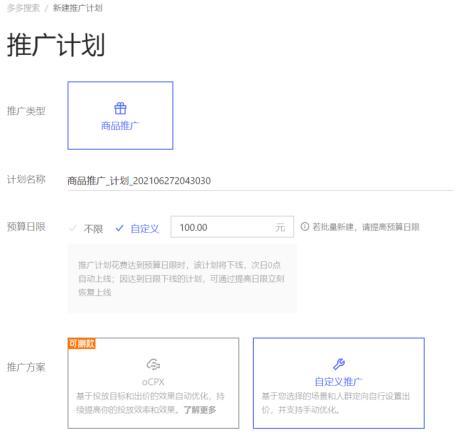Click the 新建推广计划 breadcrumb text
464x439 pixels.
tap(78, 8)
